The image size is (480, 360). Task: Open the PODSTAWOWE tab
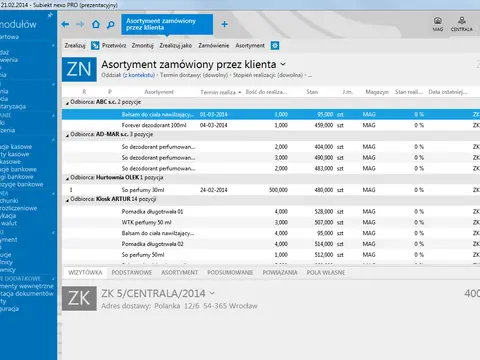pos(132,273)
